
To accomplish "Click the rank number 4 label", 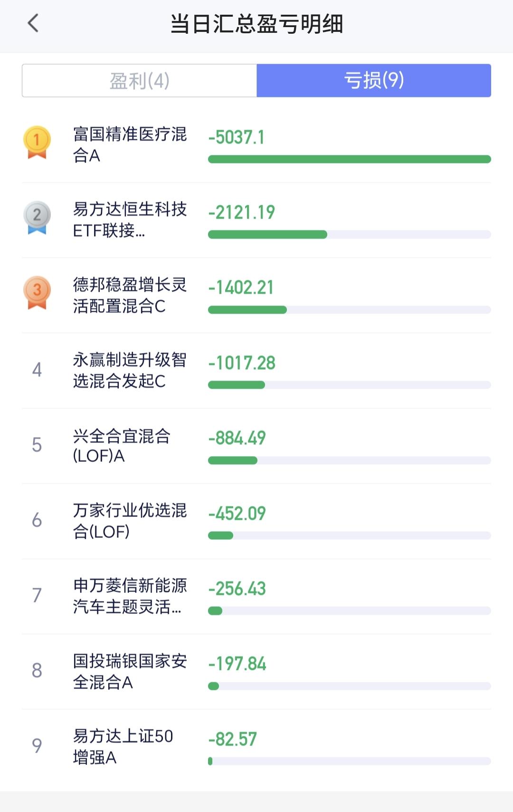I will (37, 370).
